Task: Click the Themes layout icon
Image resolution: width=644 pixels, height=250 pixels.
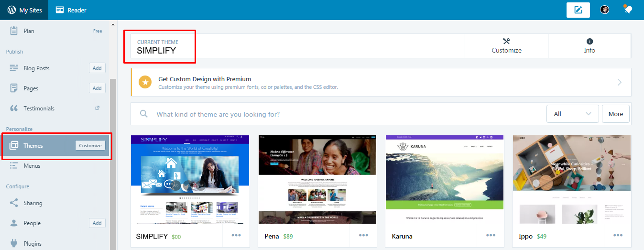Action: [14, 145]
